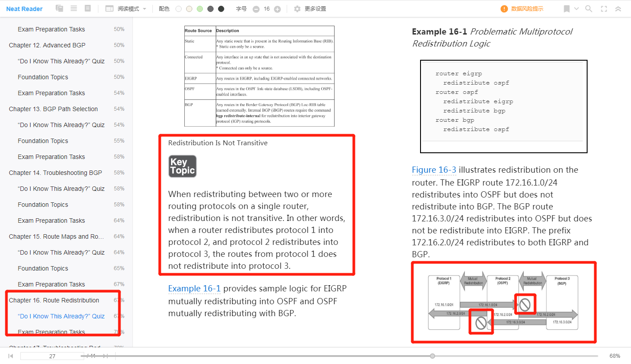Open the topmost Exam Preparation Tasks at 50%
The width and height of the screenshot is (631, 364).
tap(51, 29)
